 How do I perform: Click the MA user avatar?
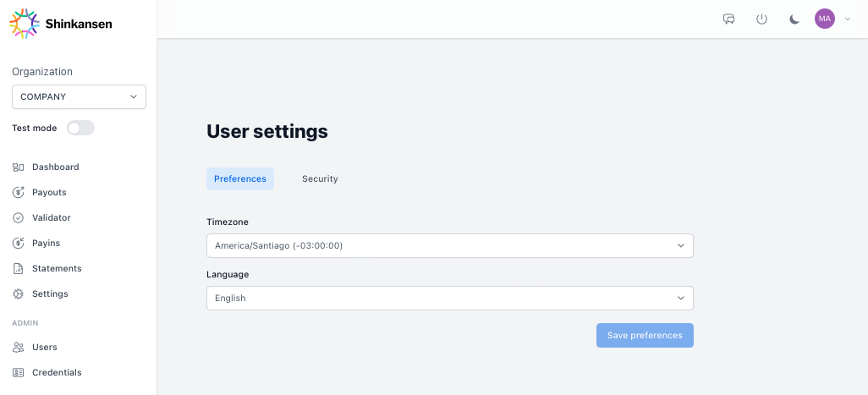point(825,19)
